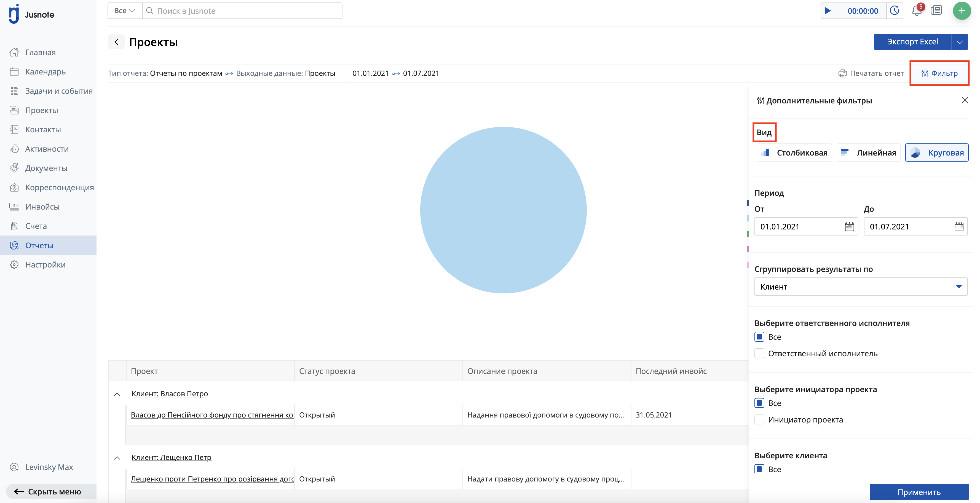Uncheck Все under ответственного исполнителя
This screenshot has height=503, width=980.
[x=759, y=337]
